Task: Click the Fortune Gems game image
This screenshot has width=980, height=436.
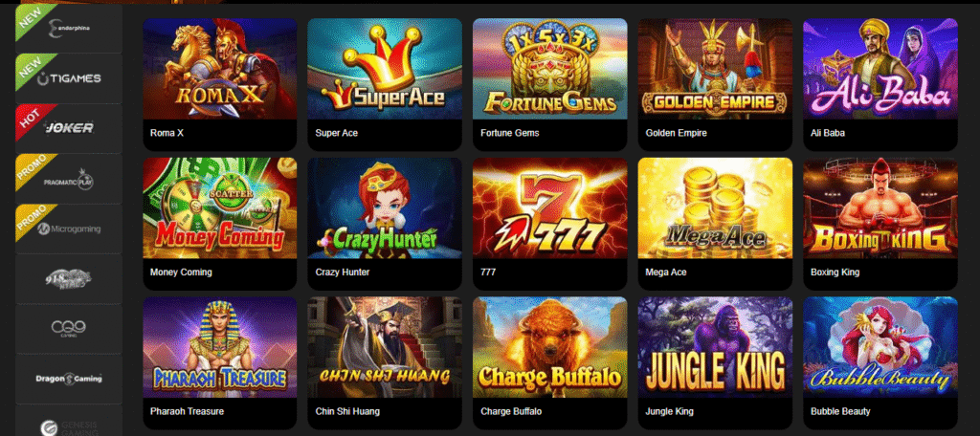Action: coord(550,69)
